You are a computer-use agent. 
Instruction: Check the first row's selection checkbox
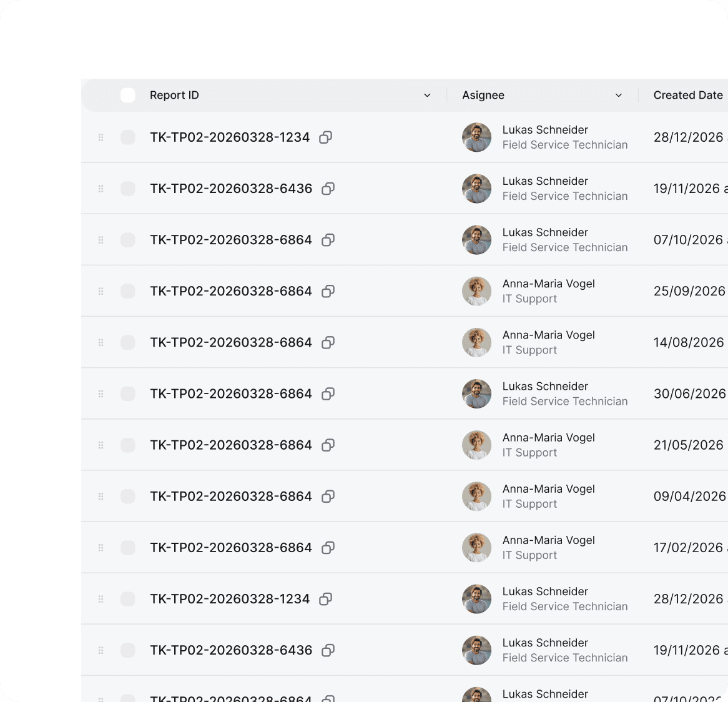click(128, 137)
